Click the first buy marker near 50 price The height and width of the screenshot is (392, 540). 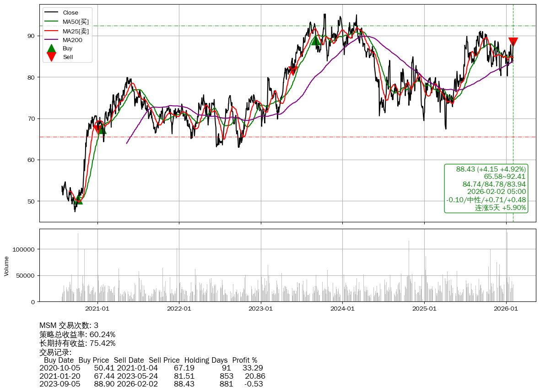click(79, 200)
